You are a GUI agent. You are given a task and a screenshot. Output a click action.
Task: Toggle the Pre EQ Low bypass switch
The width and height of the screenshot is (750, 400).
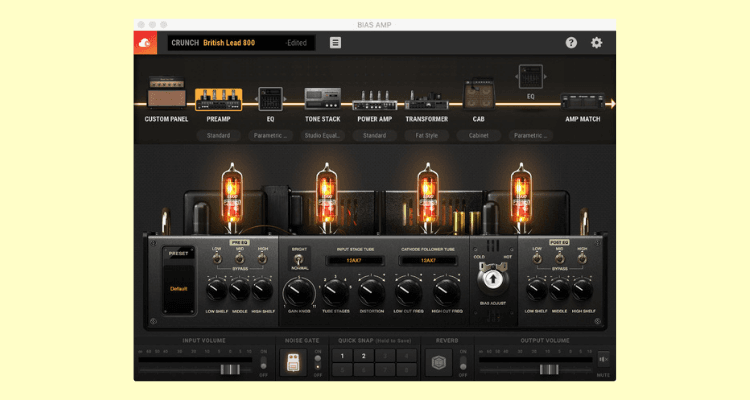[x=217, y=258]
